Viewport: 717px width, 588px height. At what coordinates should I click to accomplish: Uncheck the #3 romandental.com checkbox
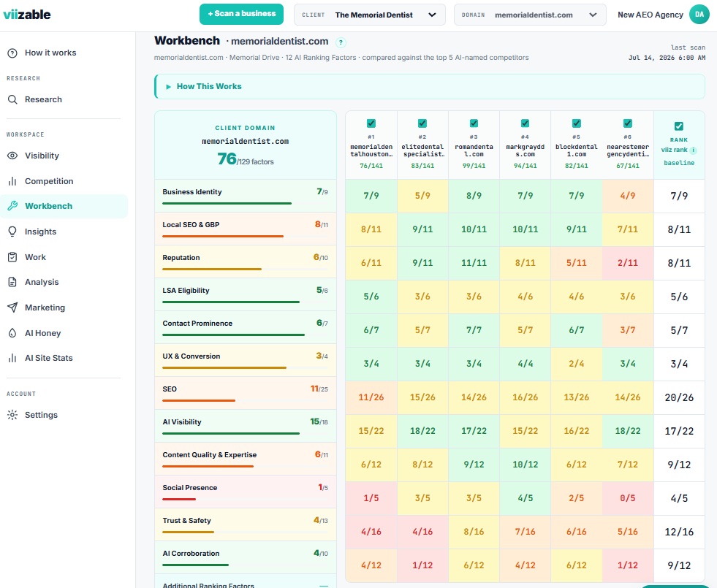(474, 123)
